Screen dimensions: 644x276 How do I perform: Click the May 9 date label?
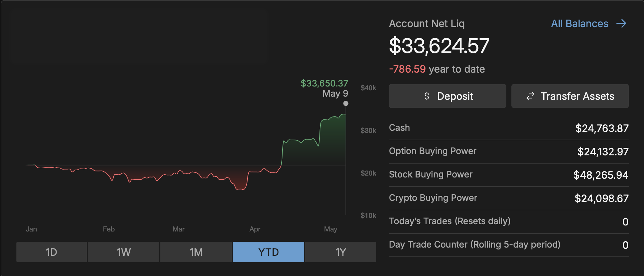pyautogui.click(x=335, y=93)
